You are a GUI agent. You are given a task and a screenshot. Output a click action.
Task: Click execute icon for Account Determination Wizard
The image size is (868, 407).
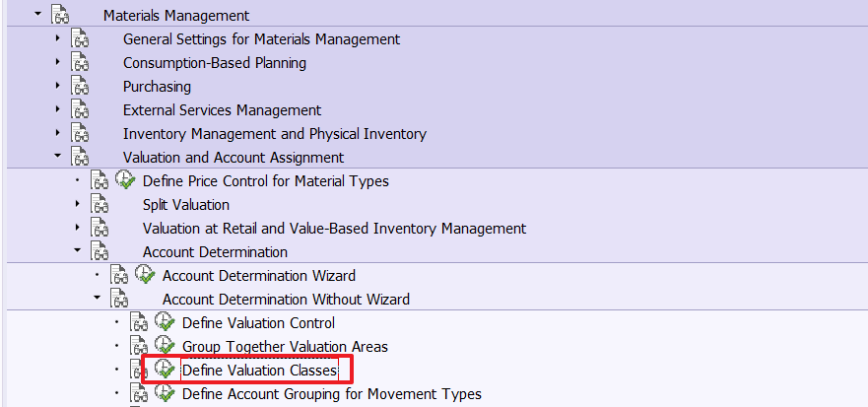click(x=145, y=276)
